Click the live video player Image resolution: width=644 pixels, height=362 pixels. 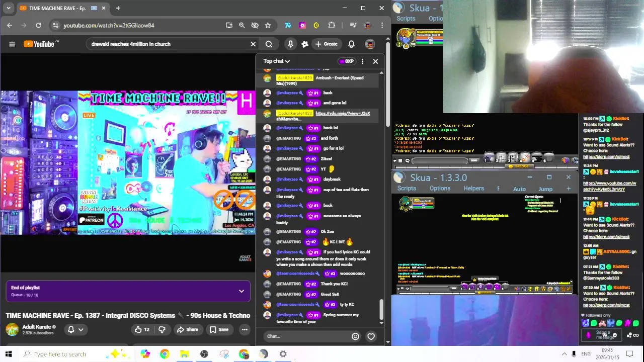pyautogui.click(x=128, y=162)
